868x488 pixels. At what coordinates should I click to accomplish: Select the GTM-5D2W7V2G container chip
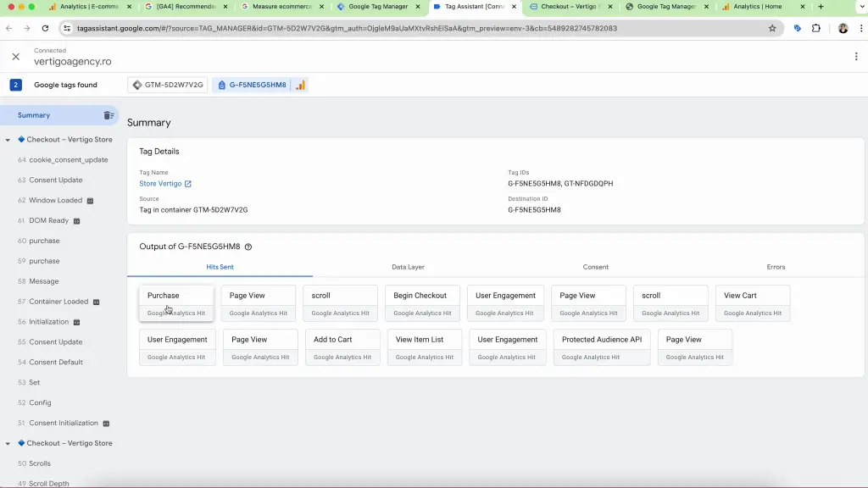pos(169,85)
